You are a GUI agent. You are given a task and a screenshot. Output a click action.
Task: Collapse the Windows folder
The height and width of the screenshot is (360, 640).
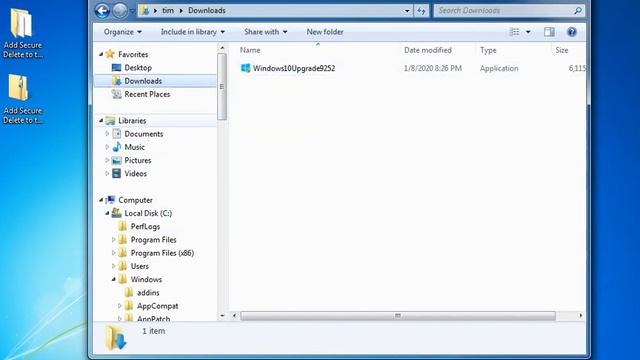pyautogui.click(x=113, y=279)
